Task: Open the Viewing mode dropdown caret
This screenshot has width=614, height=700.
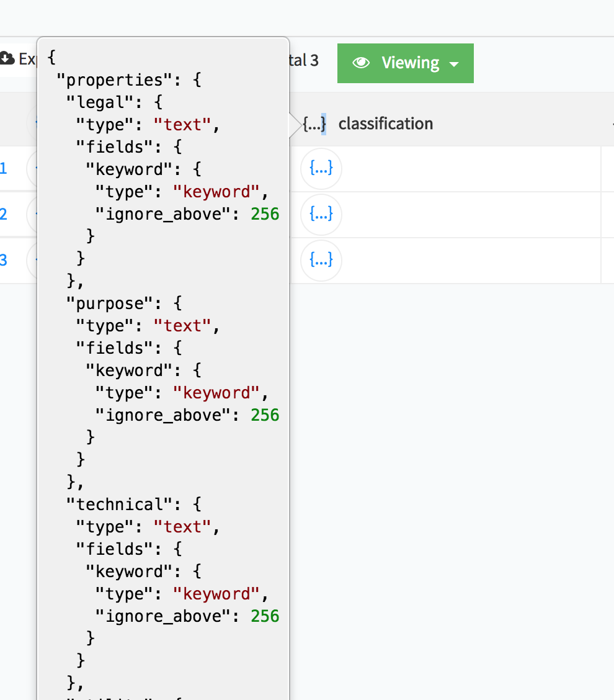Action: pyautogui.click(x=454, y=65)
